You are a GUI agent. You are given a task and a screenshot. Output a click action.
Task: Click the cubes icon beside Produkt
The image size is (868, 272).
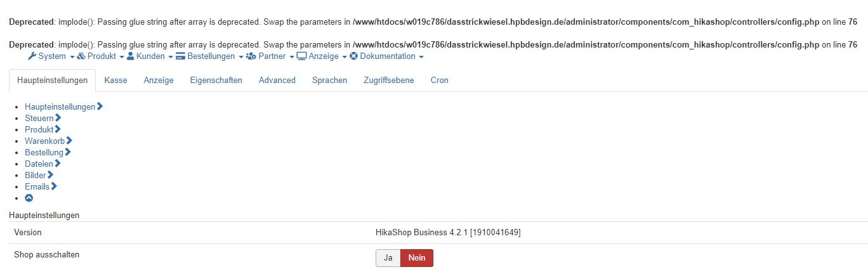[81, 56]
